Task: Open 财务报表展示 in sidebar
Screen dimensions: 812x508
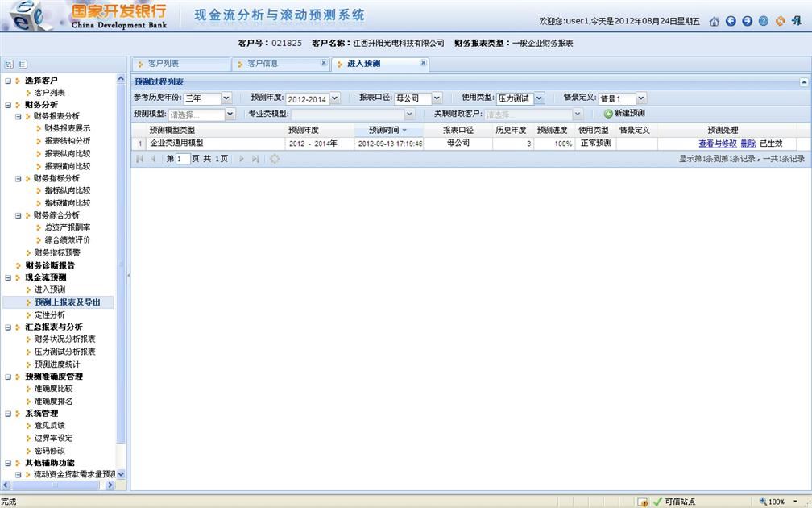Action: pos(68,128)
